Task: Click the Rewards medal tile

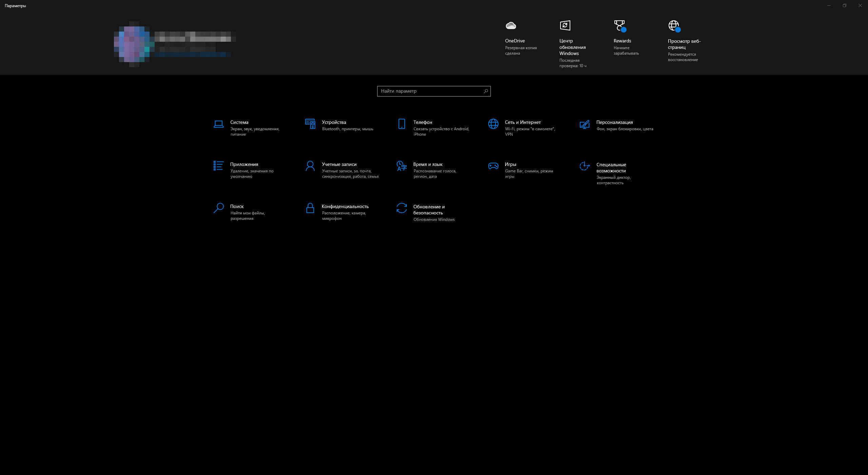Action: coord(619,26)
